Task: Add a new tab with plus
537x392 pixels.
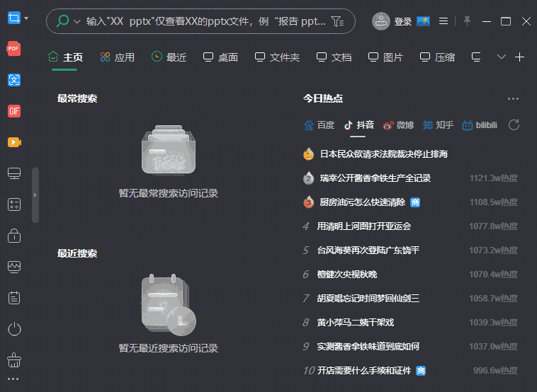Action: coord(519,57)
